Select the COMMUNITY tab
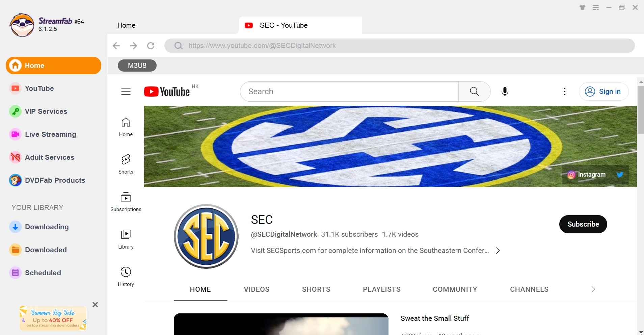This screenshot has width=644, height=335. (455, 289)
